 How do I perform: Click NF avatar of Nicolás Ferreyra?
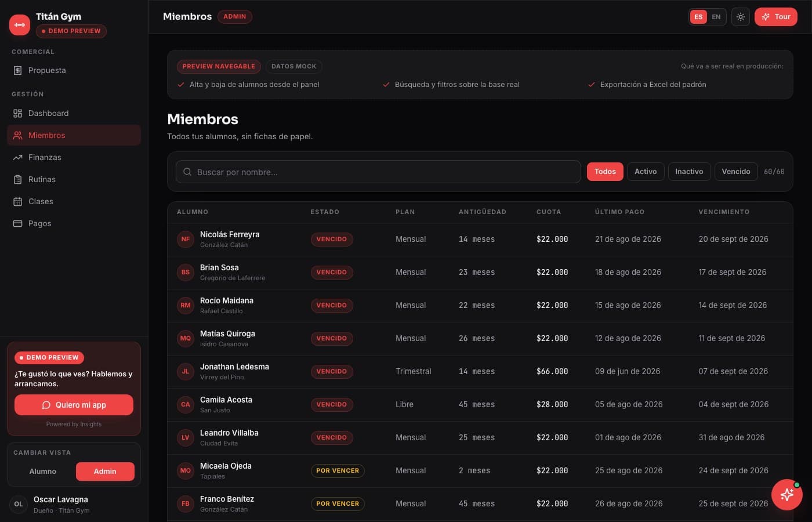coord(186,239)
